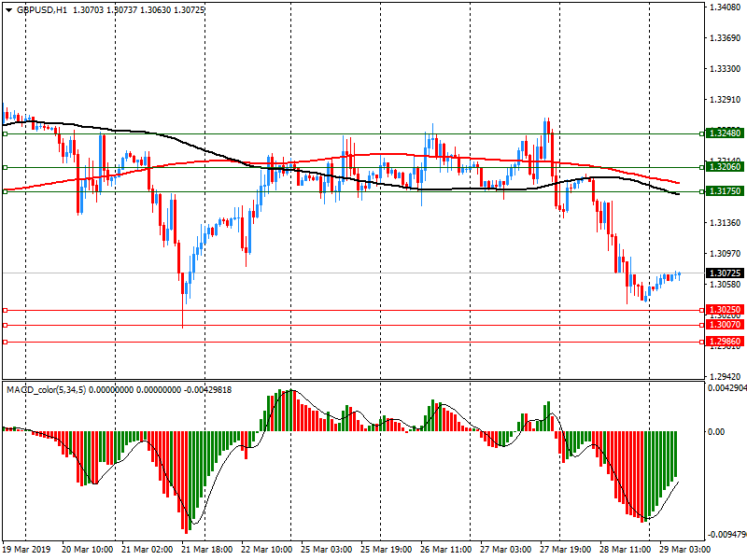Viewport: 747px width, 560px height.
Task: Click the green 1.31750 price tag
Action: [724, 191]
